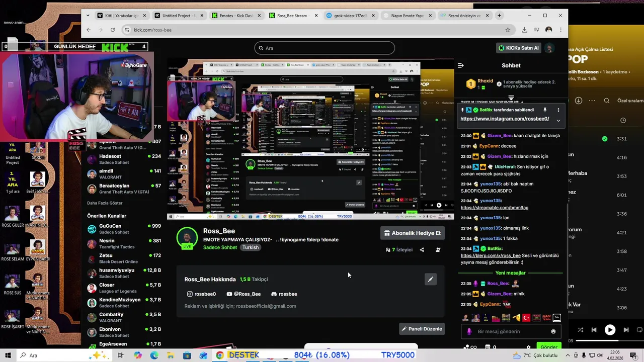Search within the Spotify playlist

(607, 101)
